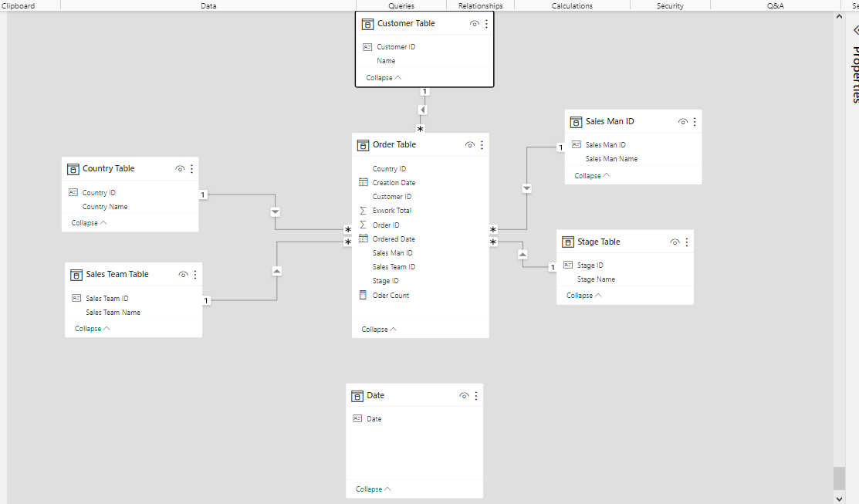Open more options for Customer Table
The width and height of the screenshot is (859, 504).
486,24
